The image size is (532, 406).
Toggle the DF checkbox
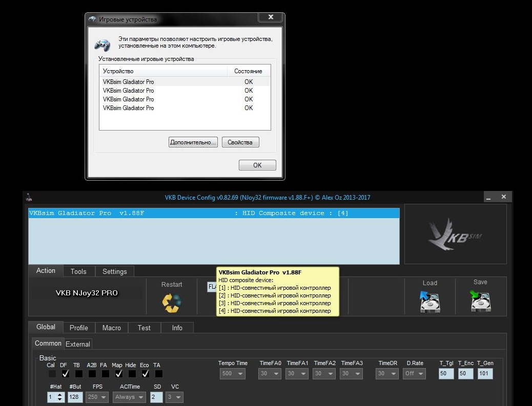point(66,373)
